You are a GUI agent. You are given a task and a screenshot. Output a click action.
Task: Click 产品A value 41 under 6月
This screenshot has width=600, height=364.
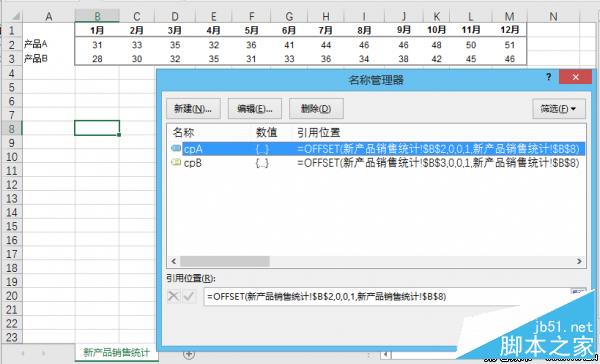coord(289,45)
